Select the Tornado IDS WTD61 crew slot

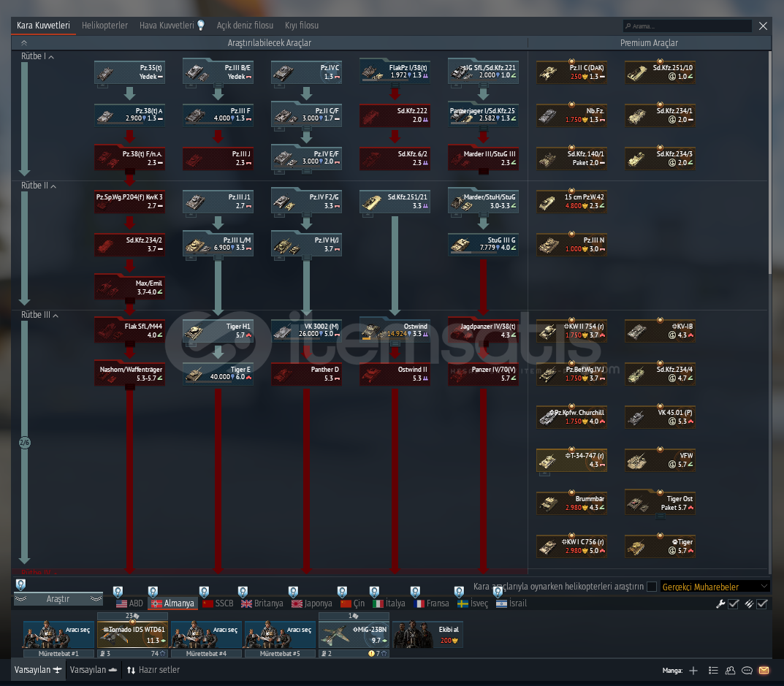132,635
